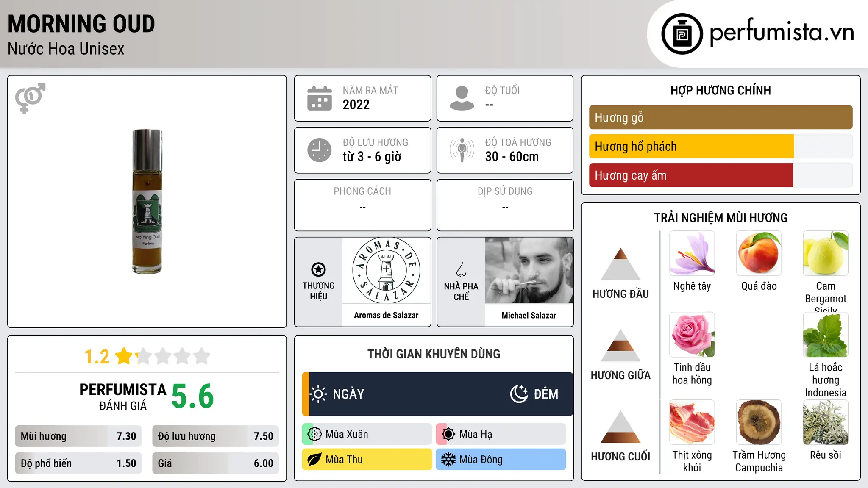This screenshot has height=488, width=868.
Task: Click the Giá 6.00 score bar
Action: click(x=215, y=463)
